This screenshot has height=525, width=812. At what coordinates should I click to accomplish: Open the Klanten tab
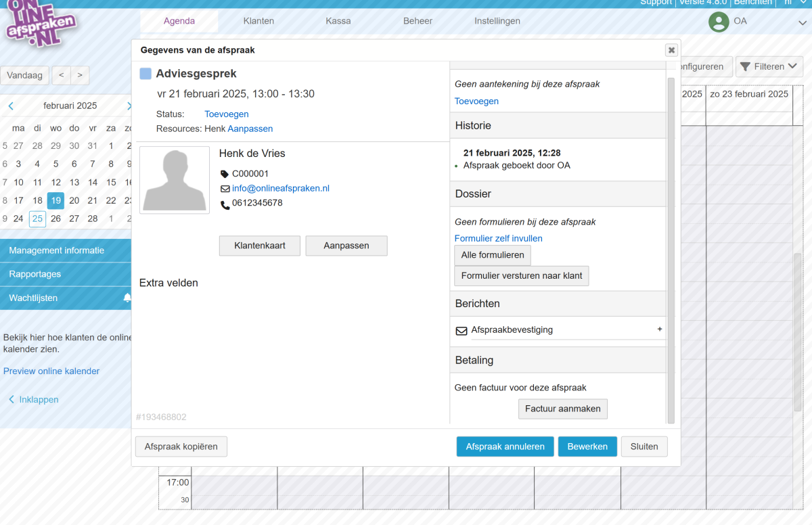(258, 21)
